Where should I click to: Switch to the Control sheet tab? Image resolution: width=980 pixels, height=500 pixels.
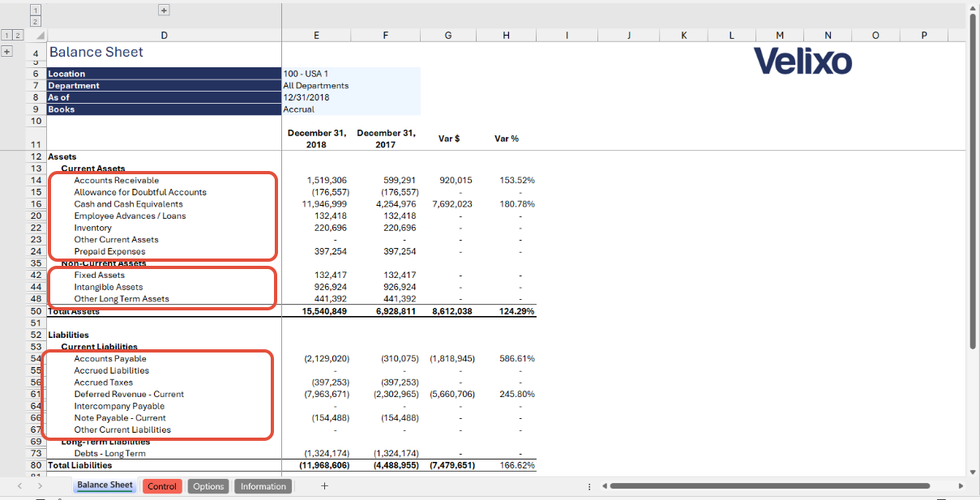click(x=162, y=486)
